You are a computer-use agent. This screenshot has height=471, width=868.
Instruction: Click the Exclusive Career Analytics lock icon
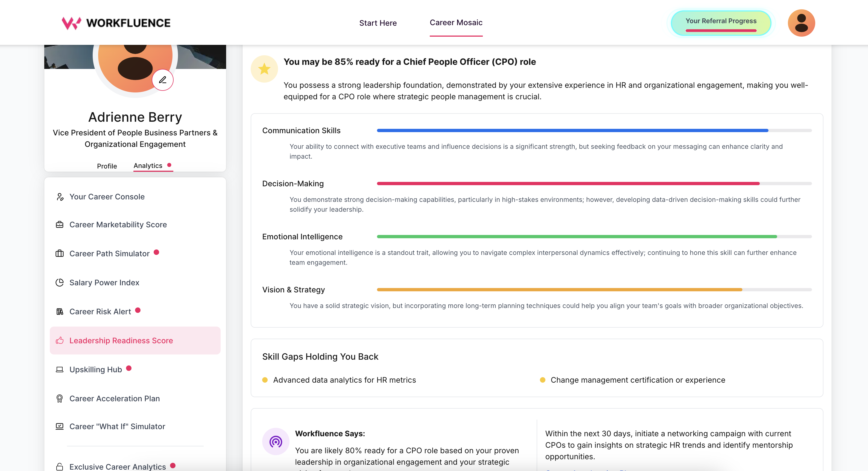[x=60, y=467]
